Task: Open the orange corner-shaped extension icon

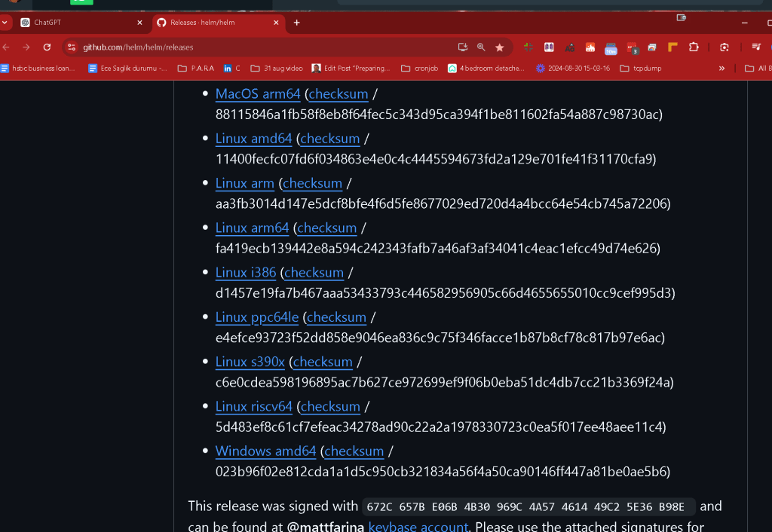Action: point(672,47)
